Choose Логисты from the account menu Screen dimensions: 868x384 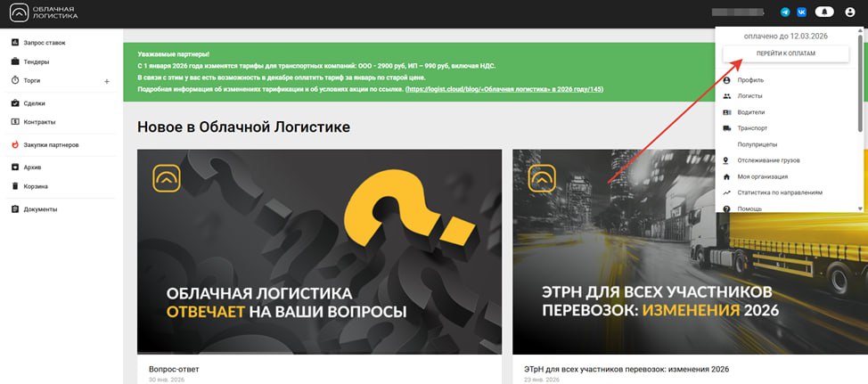click(x=751, y=96)
